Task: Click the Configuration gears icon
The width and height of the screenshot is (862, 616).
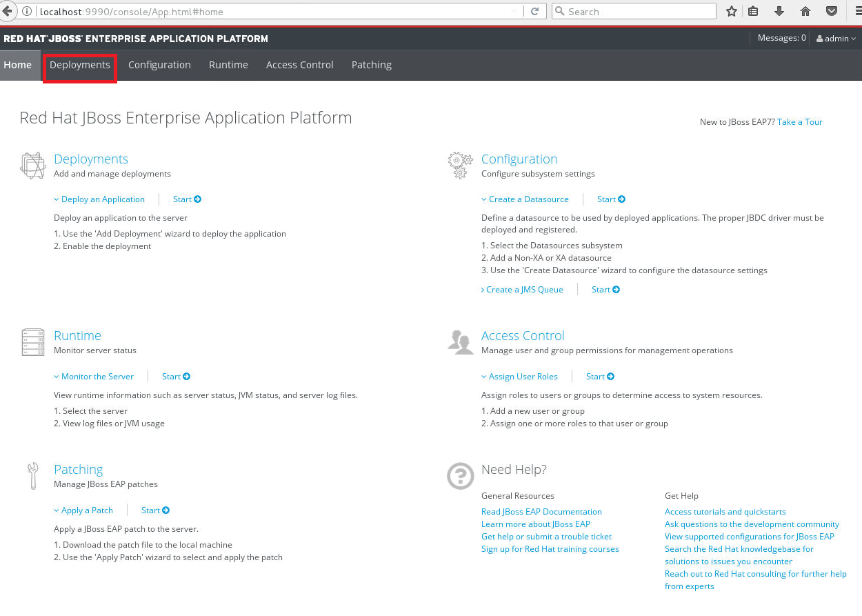Action: (460, 164)
